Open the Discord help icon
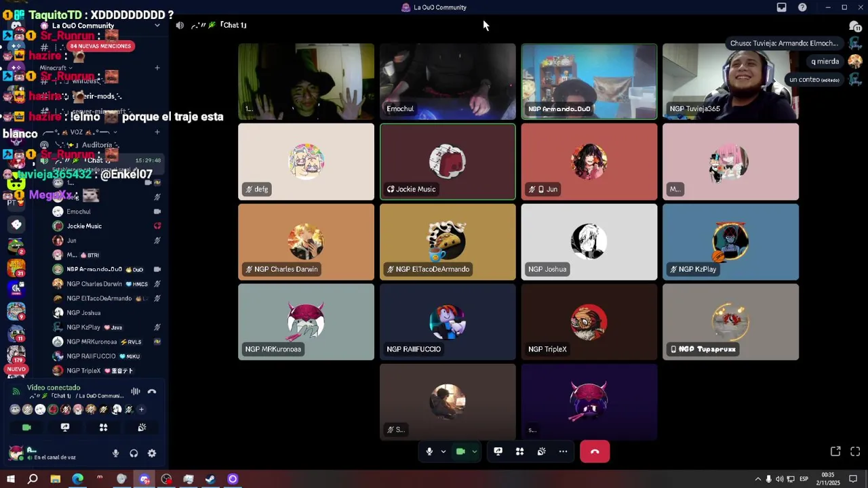 click(x=802, y=7)
